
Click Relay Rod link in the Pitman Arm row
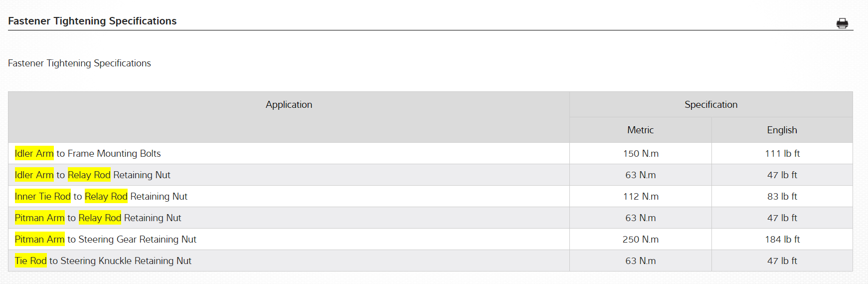tap(100, 218)
